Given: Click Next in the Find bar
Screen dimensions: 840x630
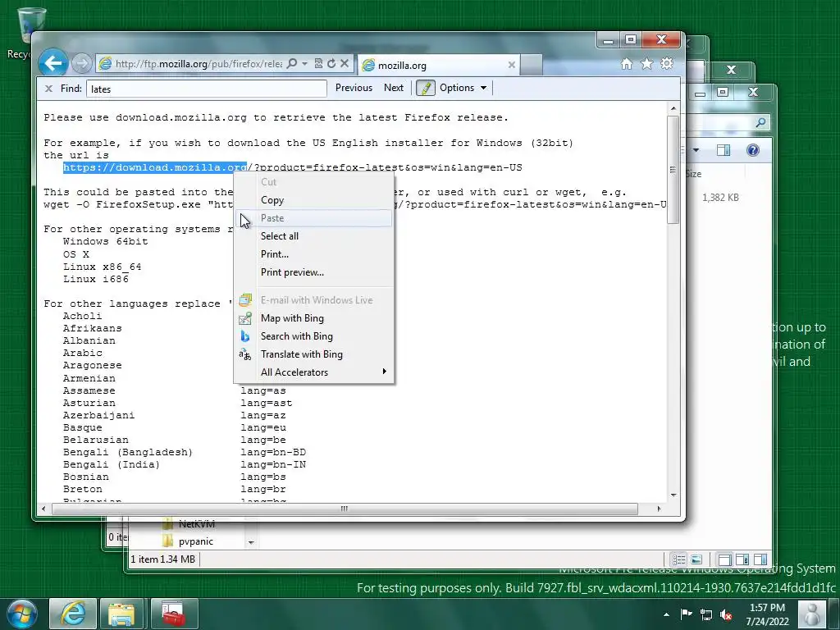Looking at the screenshot, I should 393,88.
